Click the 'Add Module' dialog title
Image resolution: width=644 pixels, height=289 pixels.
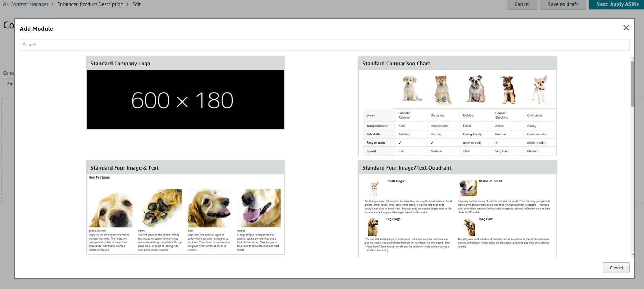click(36, 29)
